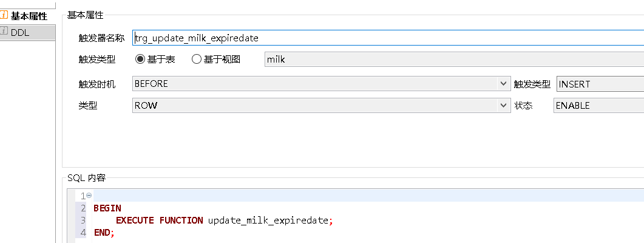644x243 pixels.
Task: Open the 状态 ENABLE dropdown
Action: pos(598,105)
